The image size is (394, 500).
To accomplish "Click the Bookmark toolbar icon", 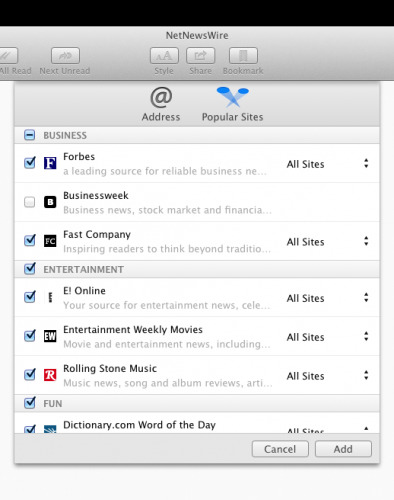I will (243, 56).
